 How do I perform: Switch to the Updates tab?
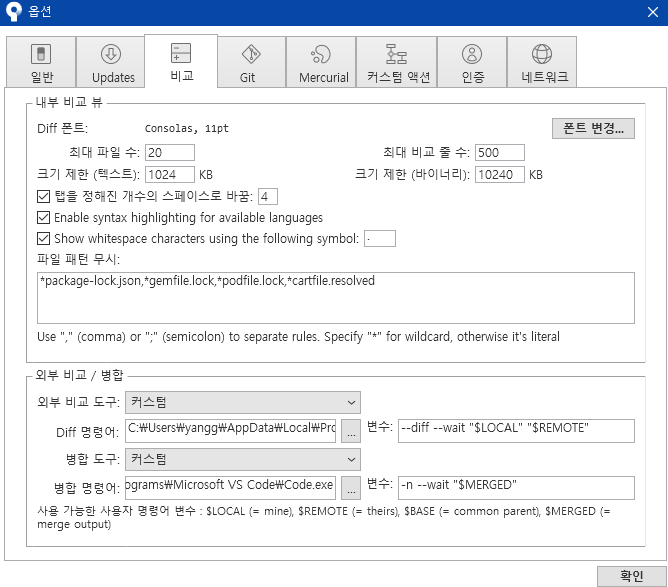(110, 62)
